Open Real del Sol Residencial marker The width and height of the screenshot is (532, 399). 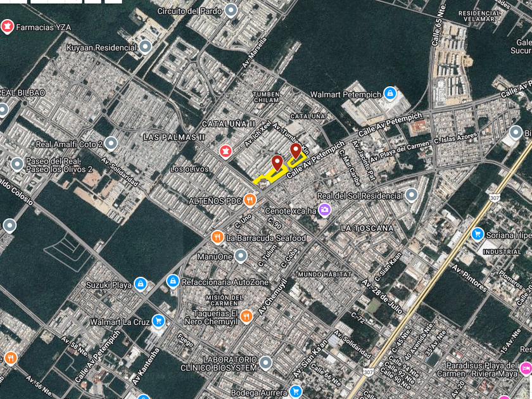(412, 196)
